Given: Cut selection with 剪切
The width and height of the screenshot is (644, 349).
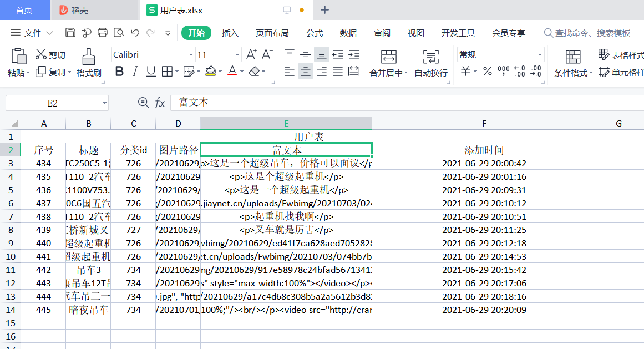Looking at the screenshot, I should point(50,54).
